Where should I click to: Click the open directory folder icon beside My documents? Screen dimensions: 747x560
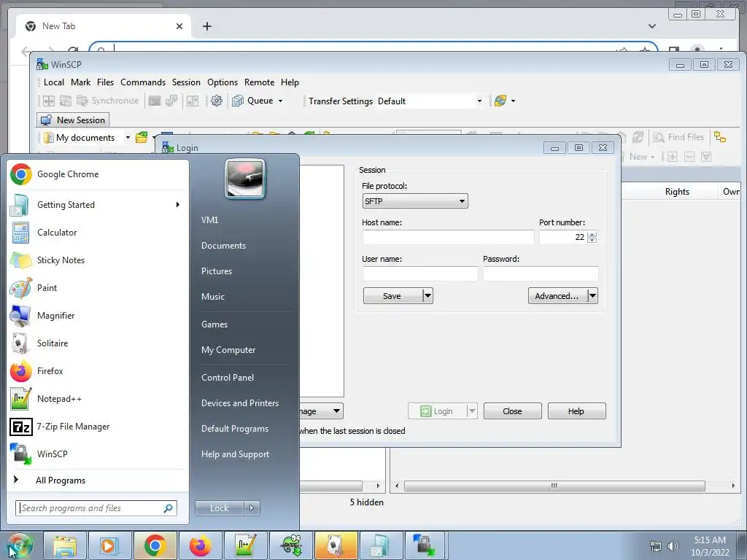[x=142, y=138]
